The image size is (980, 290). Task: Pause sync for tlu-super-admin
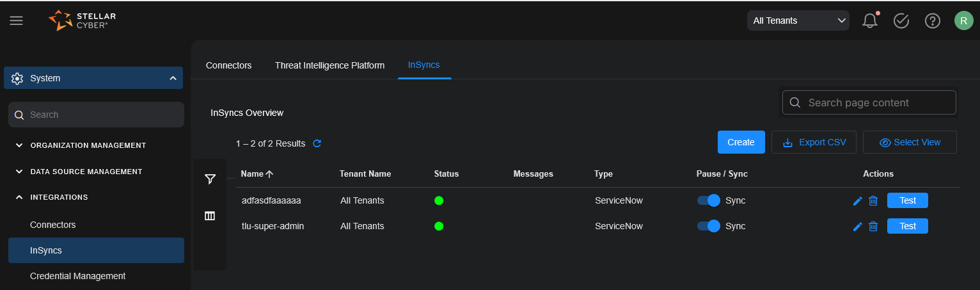[x=709, y=226]
